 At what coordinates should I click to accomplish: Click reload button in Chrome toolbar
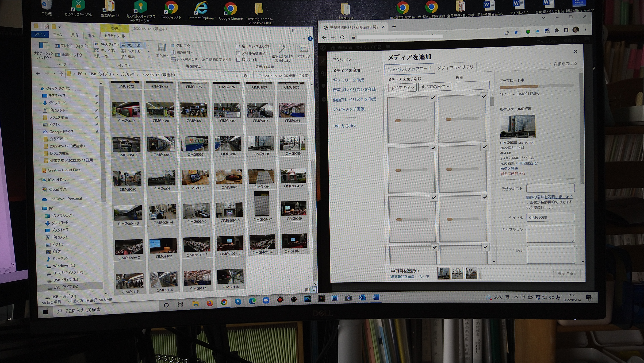[x=342, y=38]
